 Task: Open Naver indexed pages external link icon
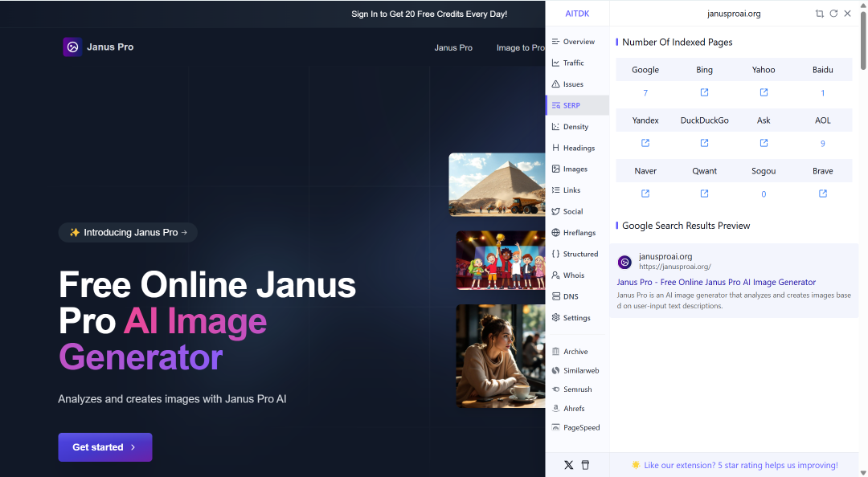645,194
